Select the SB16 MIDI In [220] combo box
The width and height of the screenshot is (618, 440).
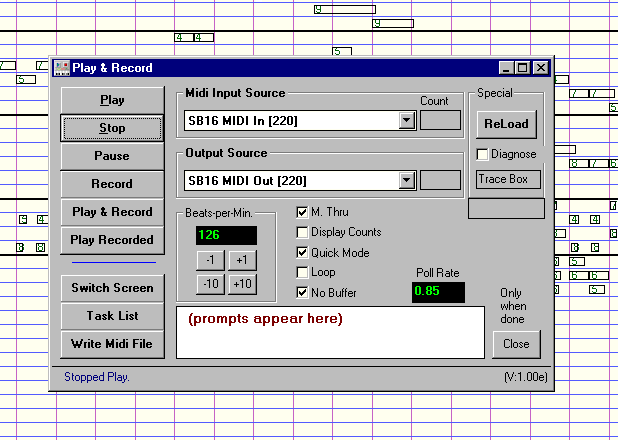300,121
